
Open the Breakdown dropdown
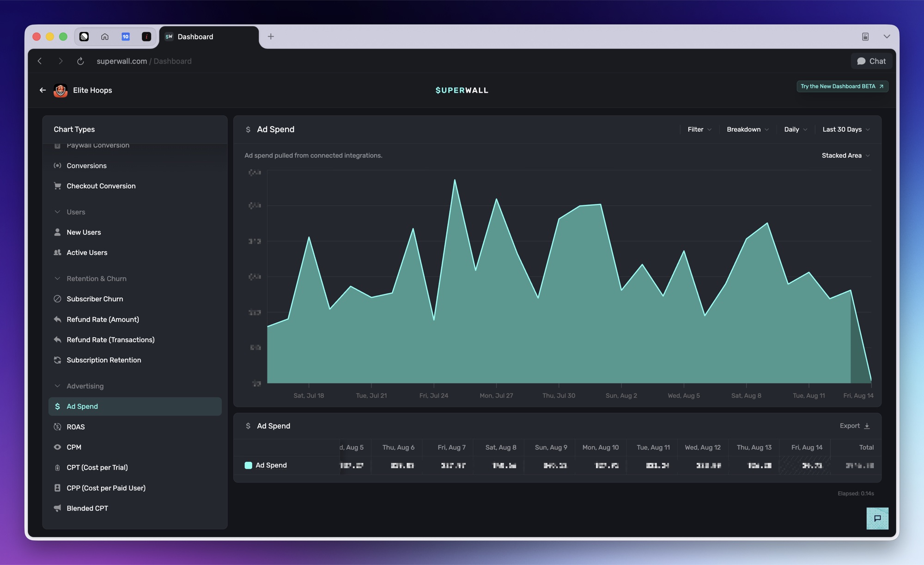click(x=748, y=129)
